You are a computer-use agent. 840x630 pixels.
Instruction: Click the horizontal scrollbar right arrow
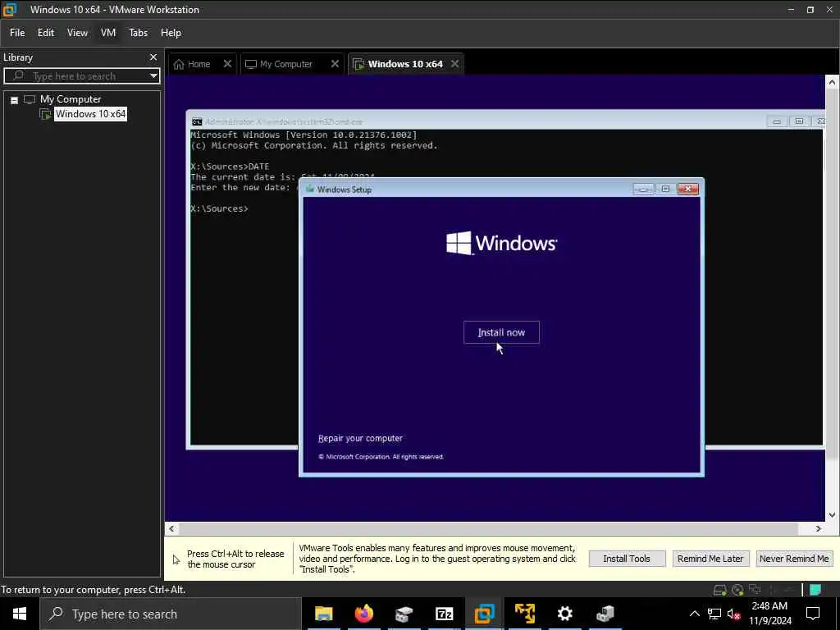pos(819,529)
